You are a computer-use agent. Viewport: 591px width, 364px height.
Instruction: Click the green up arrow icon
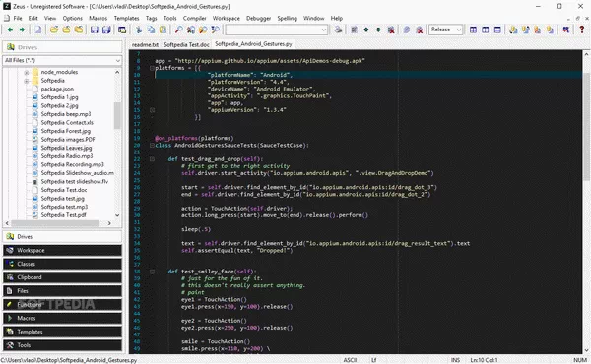point(366,30)
